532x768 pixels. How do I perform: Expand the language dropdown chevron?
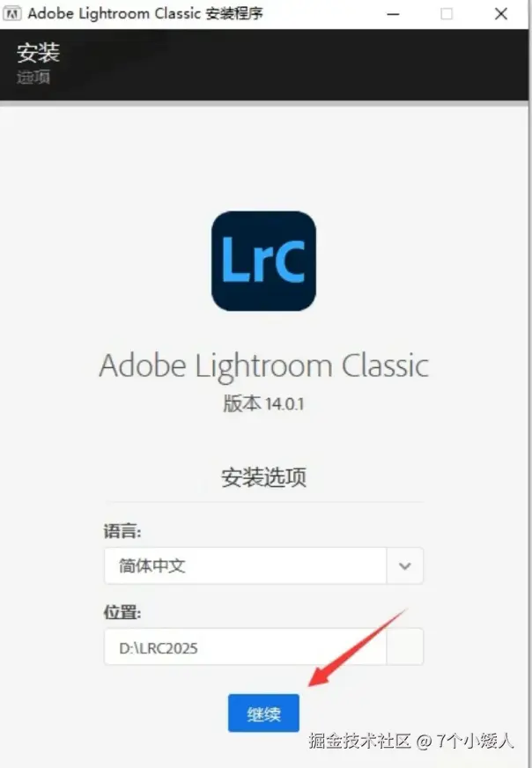pos(404,565)
